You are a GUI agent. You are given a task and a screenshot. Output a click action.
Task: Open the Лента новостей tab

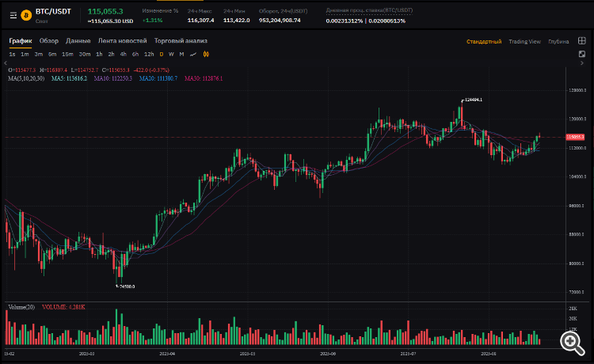(x=122, y=40)
